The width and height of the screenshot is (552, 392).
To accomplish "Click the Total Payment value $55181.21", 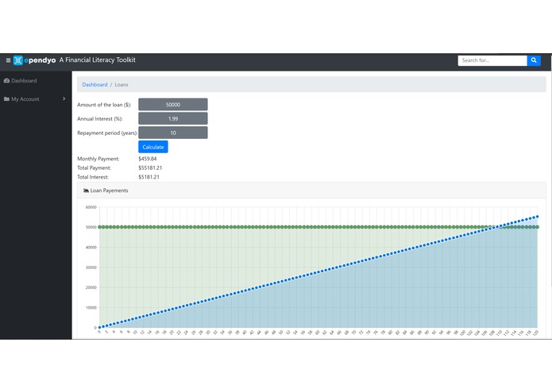I will 150,168.
